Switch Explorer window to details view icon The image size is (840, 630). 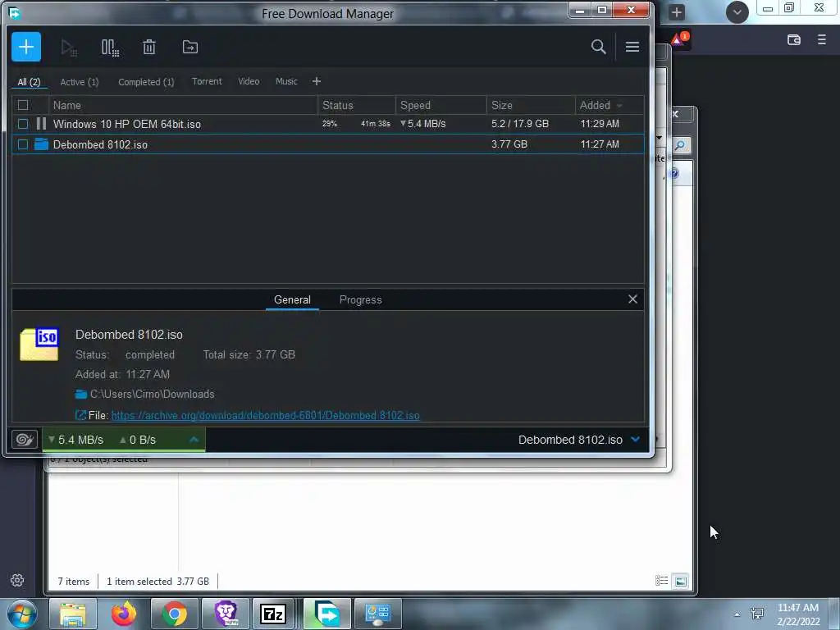pos(662,581)
